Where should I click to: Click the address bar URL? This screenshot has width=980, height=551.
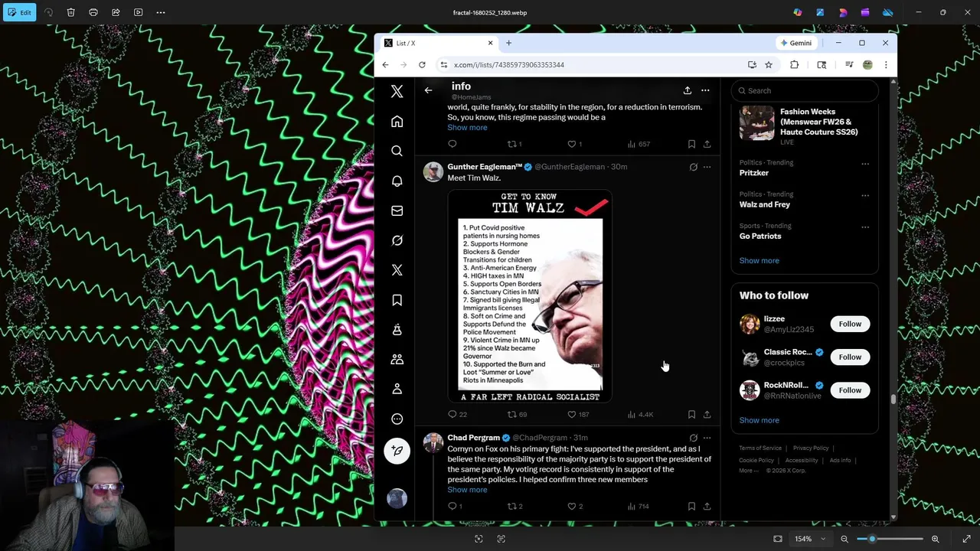[509, 65]
